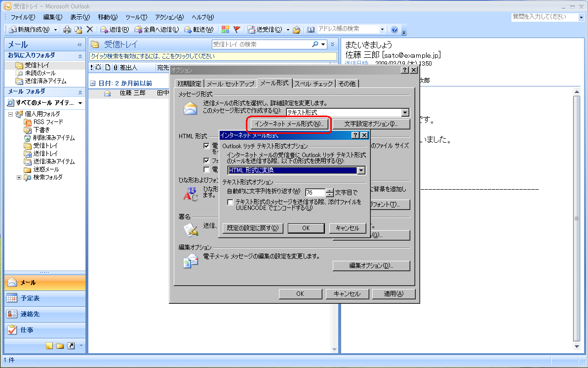Screen dimensions: 588x368
Task: Click the 送受信(C) send/receive button
Action: click(x=264, y=30)
